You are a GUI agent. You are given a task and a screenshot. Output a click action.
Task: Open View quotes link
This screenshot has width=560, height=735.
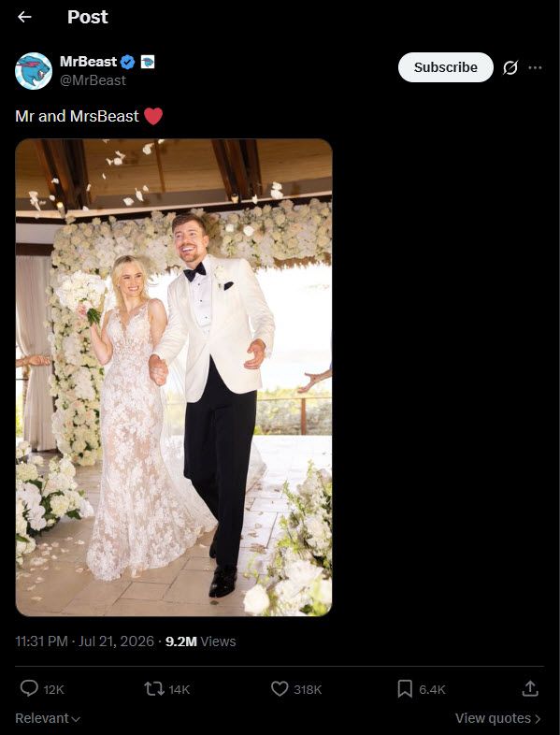tap(497, 718)
